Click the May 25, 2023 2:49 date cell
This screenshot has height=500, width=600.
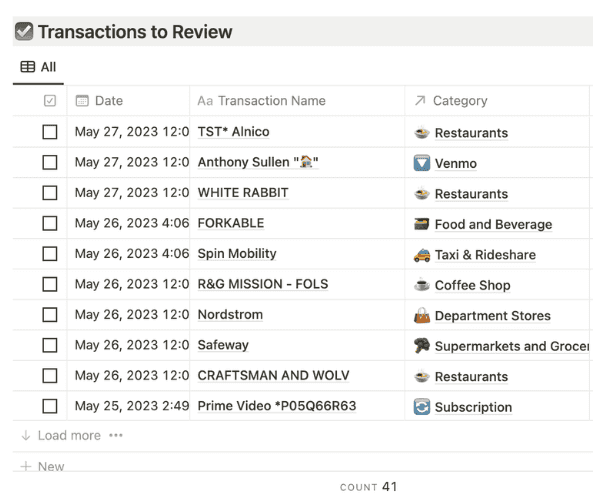(128, 406)
